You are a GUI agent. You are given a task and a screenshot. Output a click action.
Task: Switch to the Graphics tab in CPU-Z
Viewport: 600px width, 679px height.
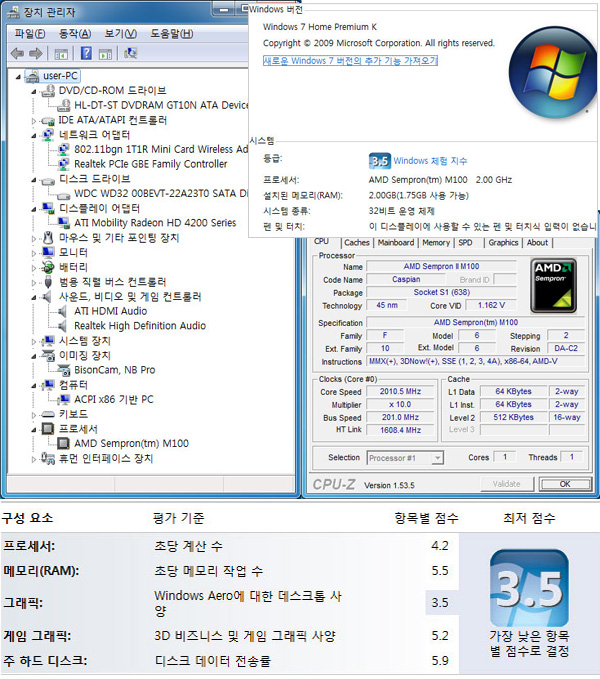pos(503,243)
